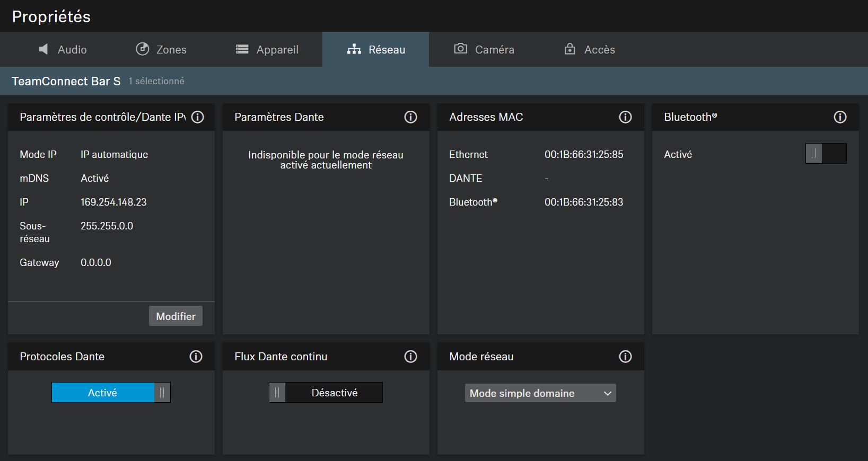Click the Mode réseau info icon
Image resolution: width=868 pixels, height=461 pixels.
(x=625, y=357)
